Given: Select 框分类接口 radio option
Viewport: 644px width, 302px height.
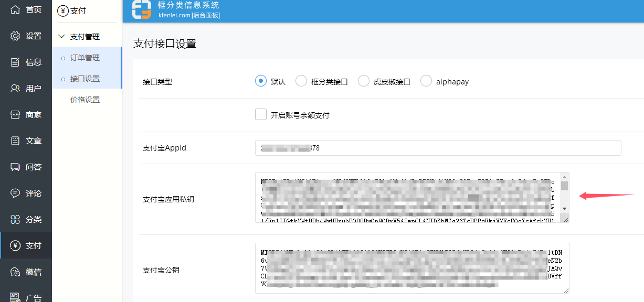Looking at the screenshot, I should coord(301,81).
